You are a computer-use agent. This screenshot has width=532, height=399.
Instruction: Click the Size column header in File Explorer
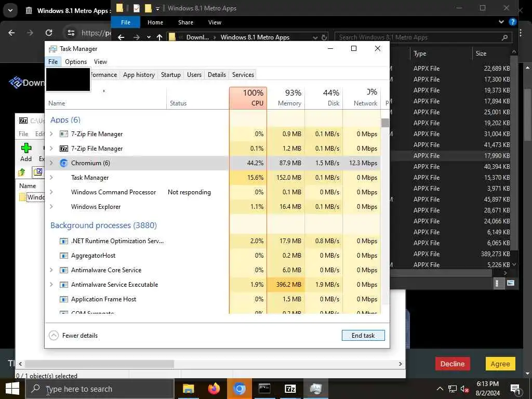[491, 54]
